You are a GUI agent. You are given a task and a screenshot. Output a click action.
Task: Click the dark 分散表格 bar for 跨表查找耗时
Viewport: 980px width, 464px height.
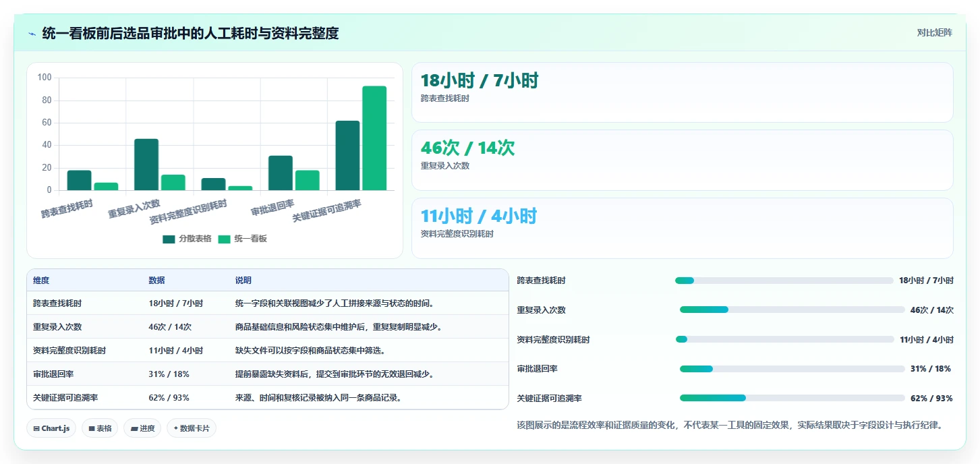tap(79, 180)
